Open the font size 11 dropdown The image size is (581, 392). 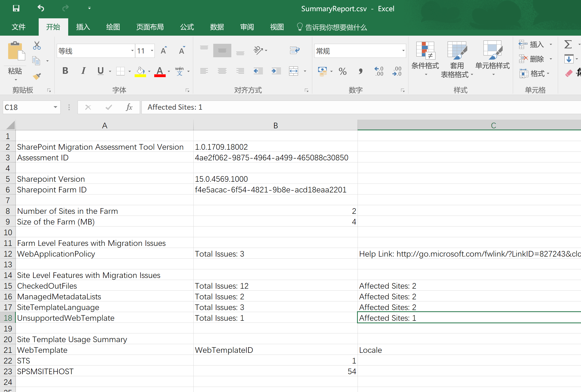click(152, 51)
